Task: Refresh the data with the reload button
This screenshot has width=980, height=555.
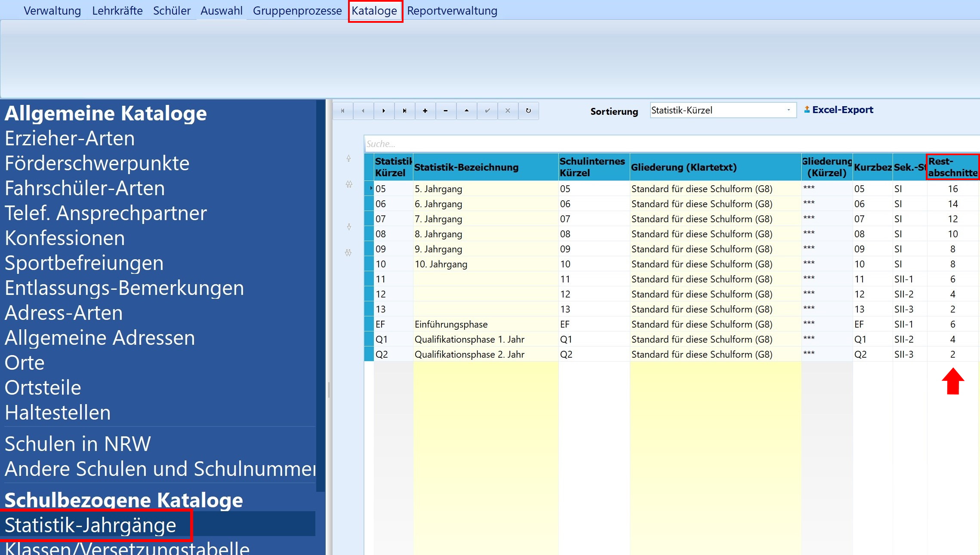Action: click(528, 111)
